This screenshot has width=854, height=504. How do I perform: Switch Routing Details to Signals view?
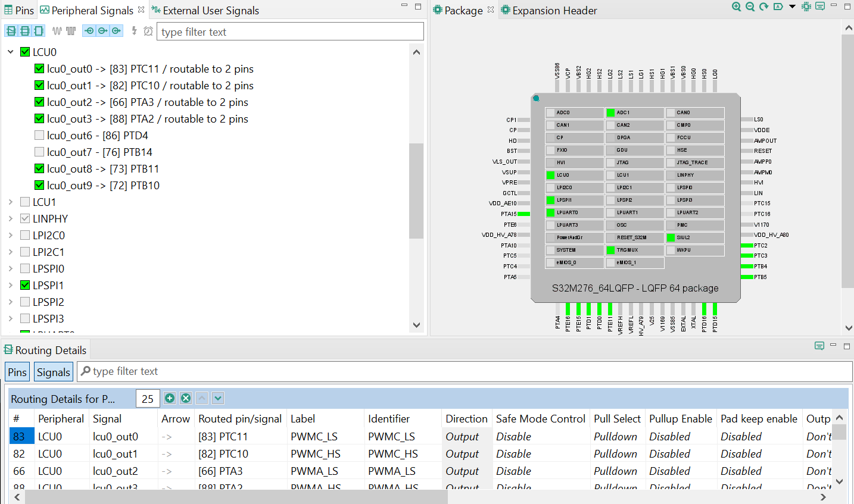(x=53, y=371)
